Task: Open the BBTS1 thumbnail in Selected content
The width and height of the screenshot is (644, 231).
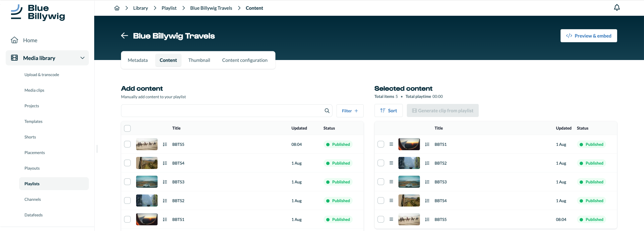Action: (x=409, y=144)
